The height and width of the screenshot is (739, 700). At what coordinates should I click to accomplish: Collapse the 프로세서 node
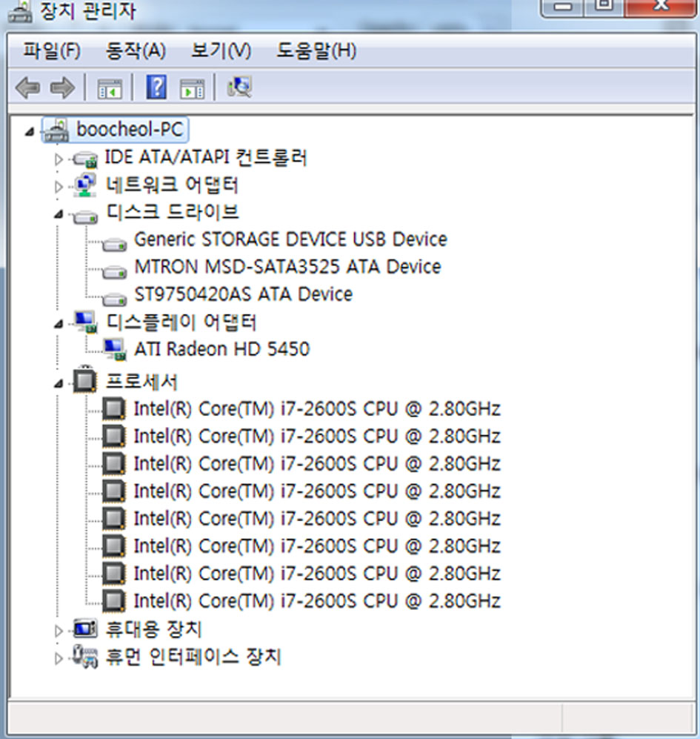pos(59,384)
